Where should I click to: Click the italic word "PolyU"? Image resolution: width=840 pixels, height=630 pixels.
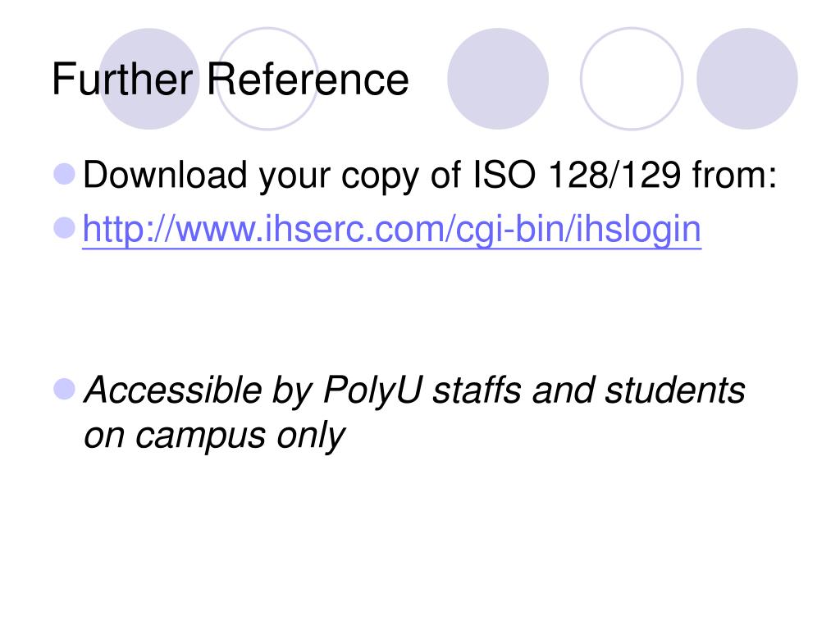(373, 390)
